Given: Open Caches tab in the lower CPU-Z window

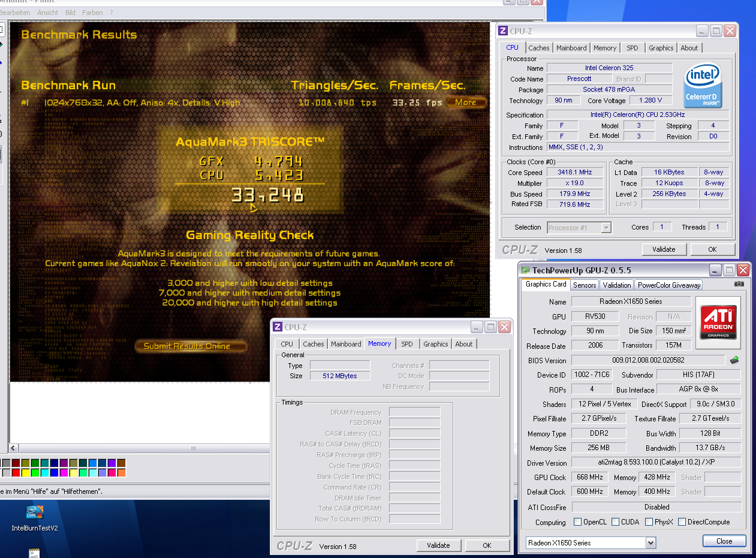Looking at the screenshot, I should click(x=314, y=344).
